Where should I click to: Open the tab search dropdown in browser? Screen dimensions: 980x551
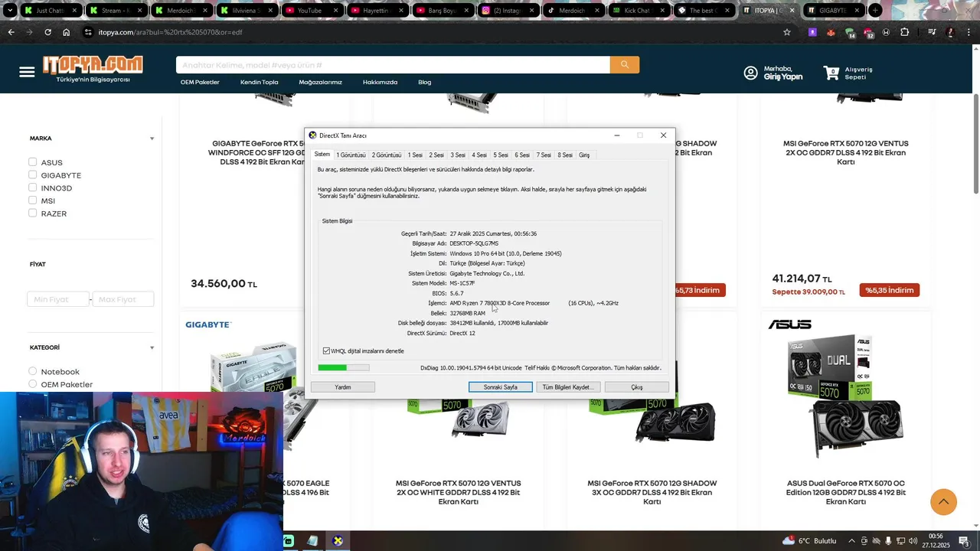tap(10, 11)
